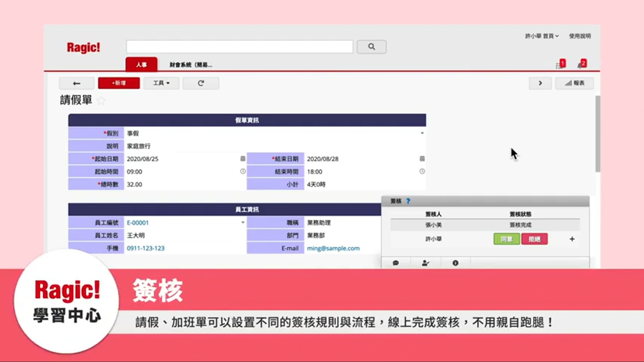Click the 結束日期 value 2020/08/28

(x=323, y=159)
